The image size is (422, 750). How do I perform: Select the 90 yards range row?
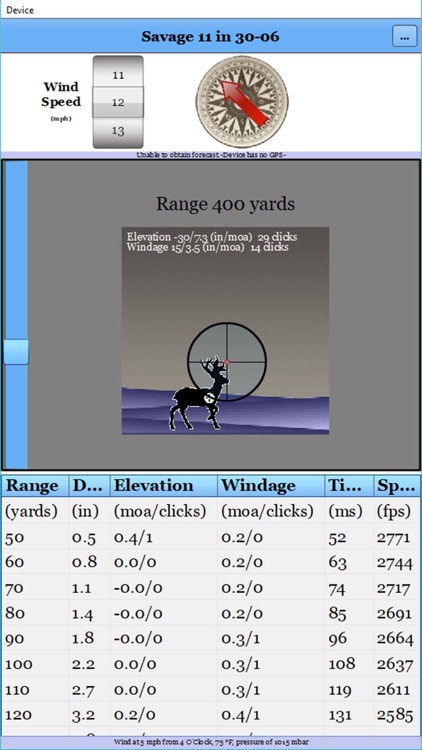click(x=211, y=639)
